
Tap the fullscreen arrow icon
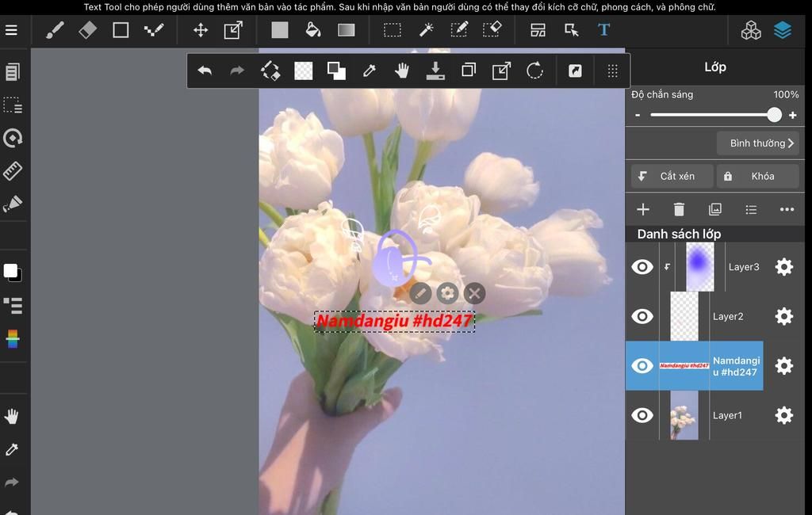click(x=575, y=71)
